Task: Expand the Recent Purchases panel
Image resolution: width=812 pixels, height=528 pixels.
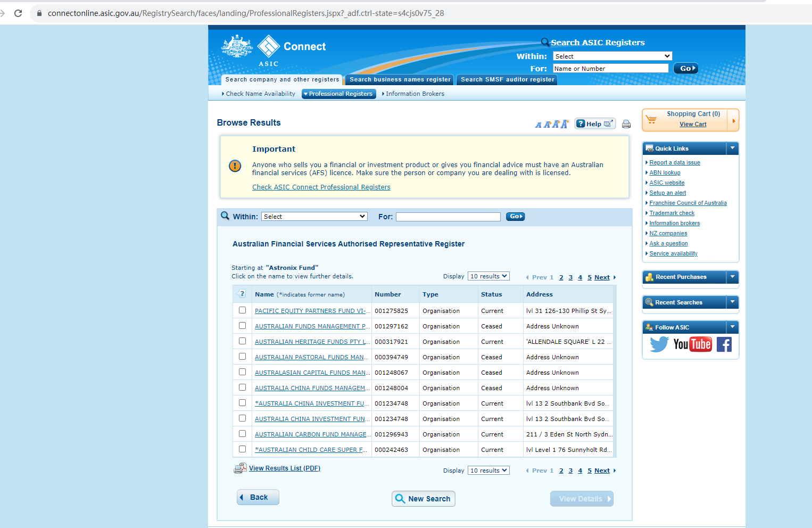Action: pyautogui.click(x=733, y=277)
